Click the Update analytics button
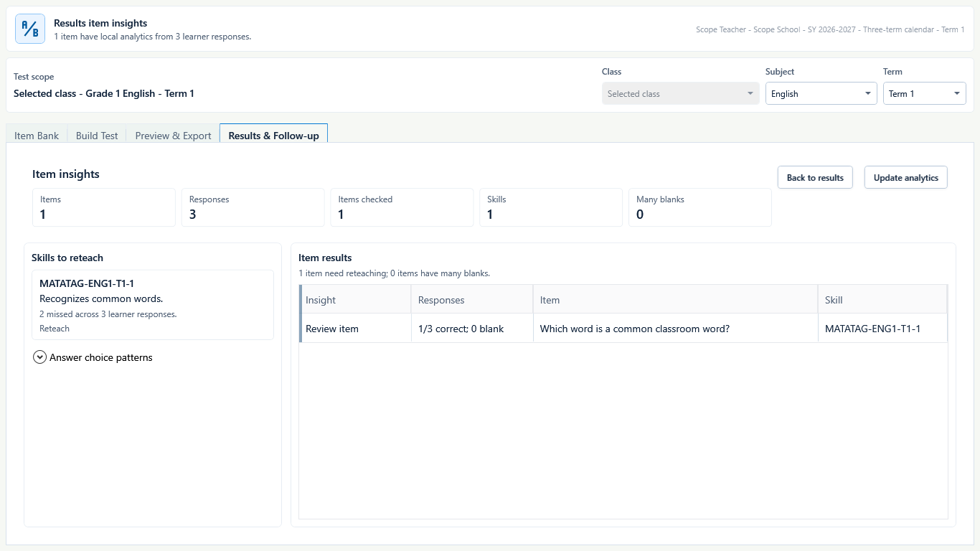Screen dimensions: 980x551 pos(905,177)
